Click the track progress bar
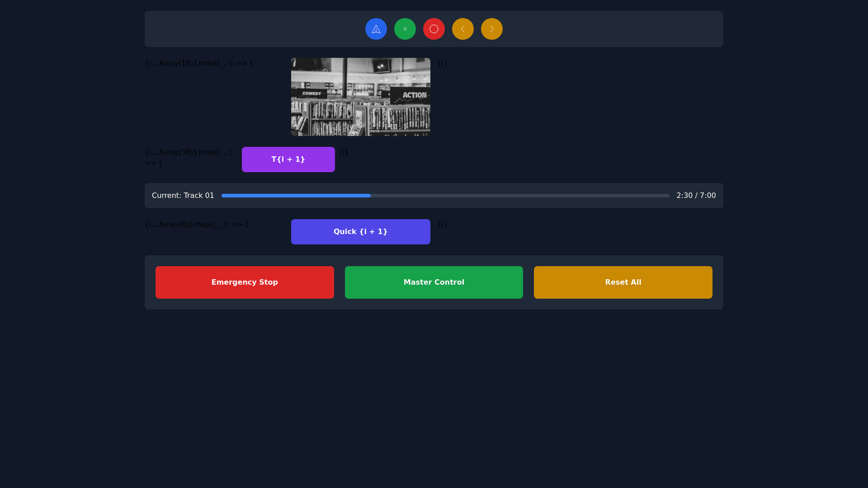The width and height of the screenshot is (868, 488). tap(445, 195)
